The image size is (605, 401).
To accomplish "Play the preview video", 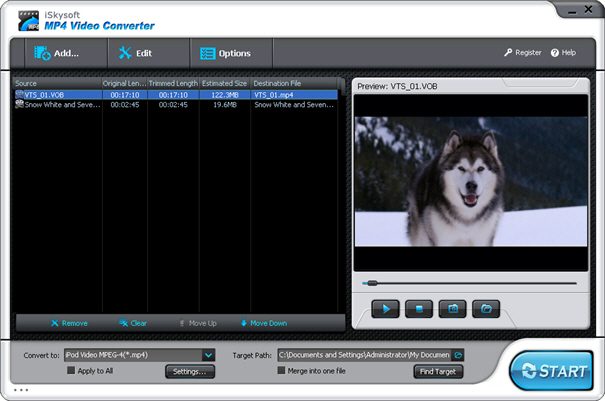I will pos(385,309).
